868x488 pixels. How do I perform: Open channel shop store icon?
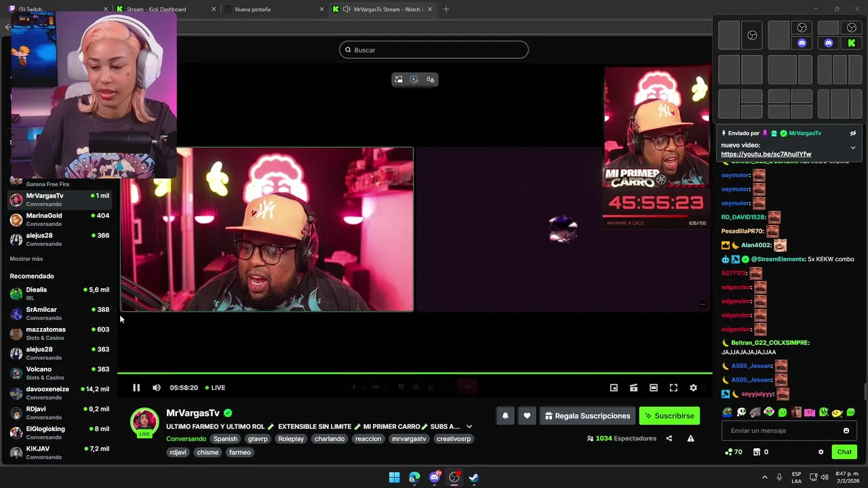pyautogui.click(x=757, y=452)
